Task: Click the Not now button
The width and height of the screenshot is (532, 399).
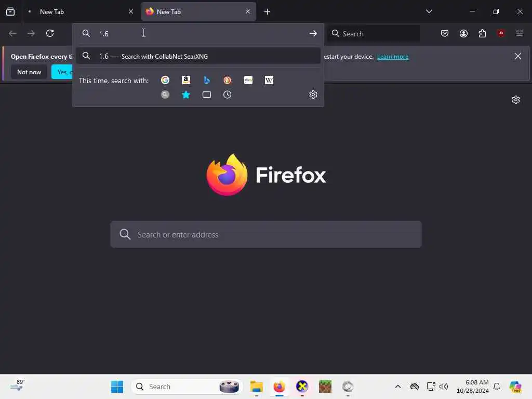Action: tap(29, 72)
